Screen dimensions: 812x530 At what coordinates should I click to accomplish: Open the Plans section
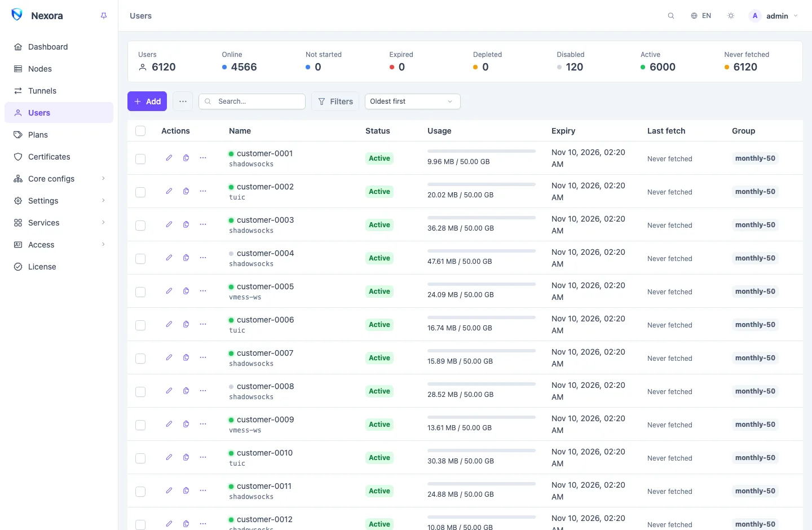[x=59, y=135]
